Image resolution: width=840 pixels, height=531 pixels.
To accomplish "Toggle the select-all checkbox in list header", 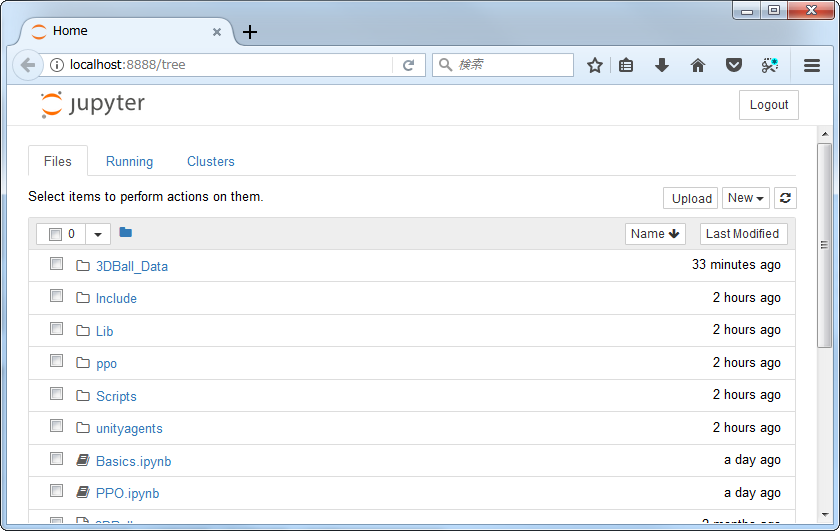I will point(55,234).
